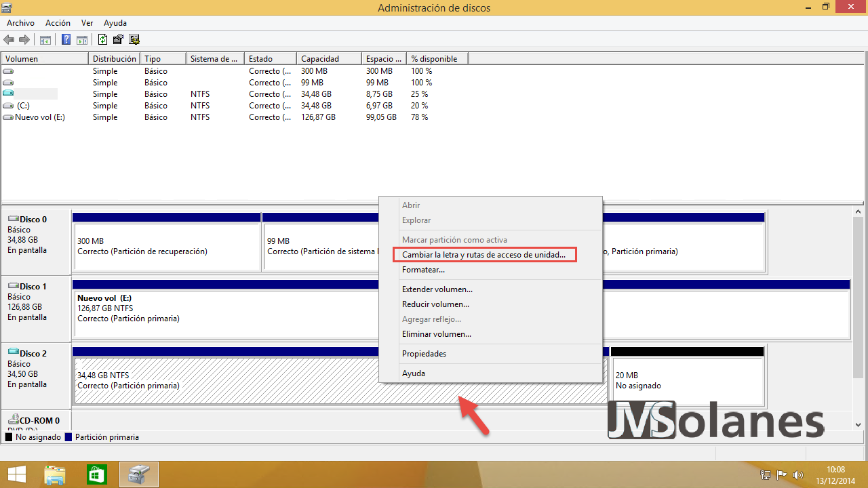Click the volume icon in the Nuevo vol (E:) row
Image resolution: width=868 pixels, height=488 pixels.
point(8,117)
